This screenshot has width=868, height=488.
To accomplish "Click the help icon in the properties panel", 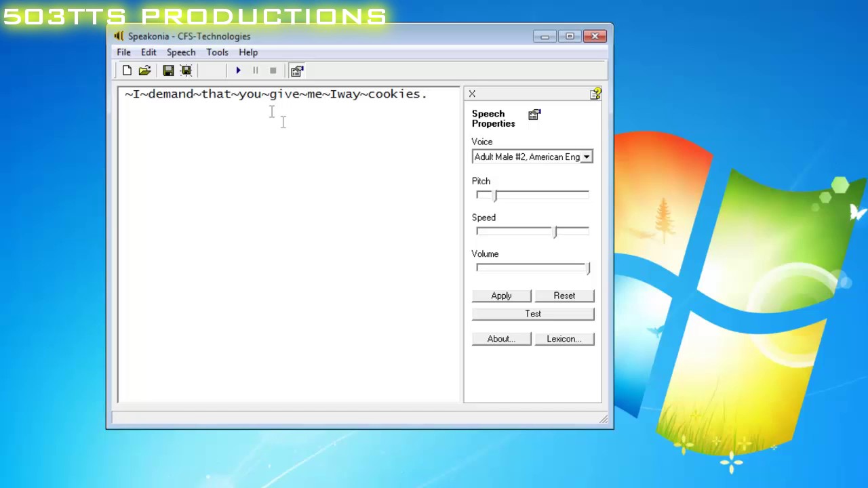I will [x=595, y=94].
